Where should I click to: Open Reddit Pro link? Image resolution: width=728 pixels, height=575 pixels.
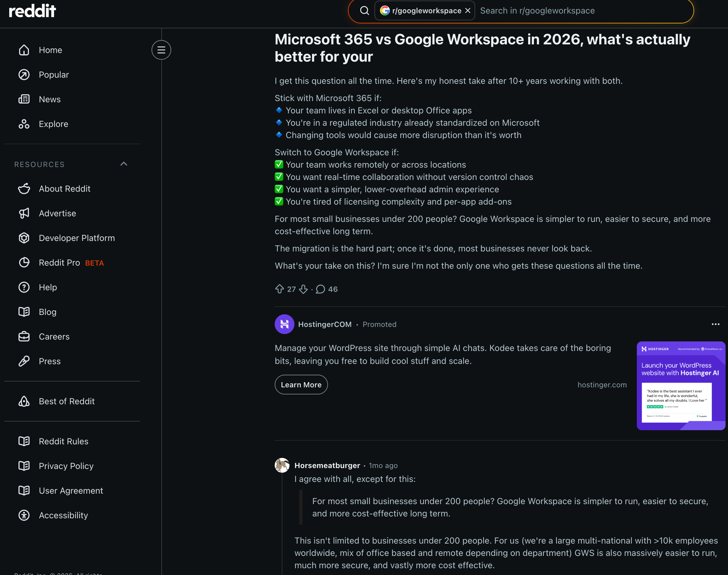click(59, 262)
